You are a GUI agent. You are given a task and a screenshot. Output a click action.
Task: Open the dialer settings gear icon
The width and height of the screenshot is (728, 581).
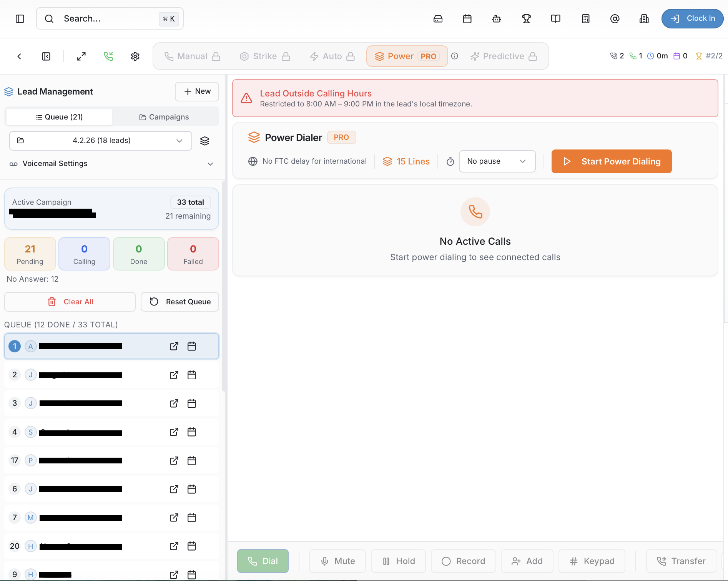tap(135, 56)
